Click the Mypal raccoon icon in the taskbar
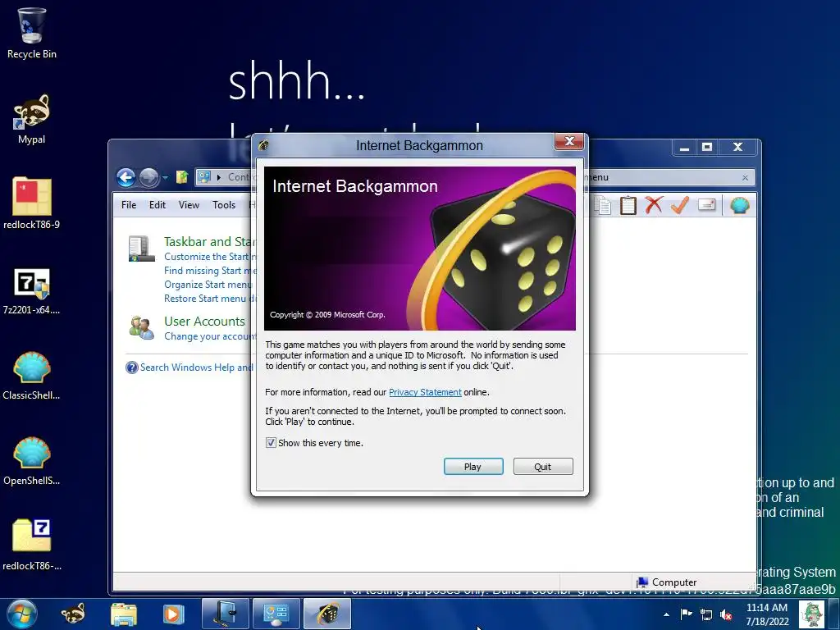The width and height of the screenshot is (840, 630). (x=73, y=614)
